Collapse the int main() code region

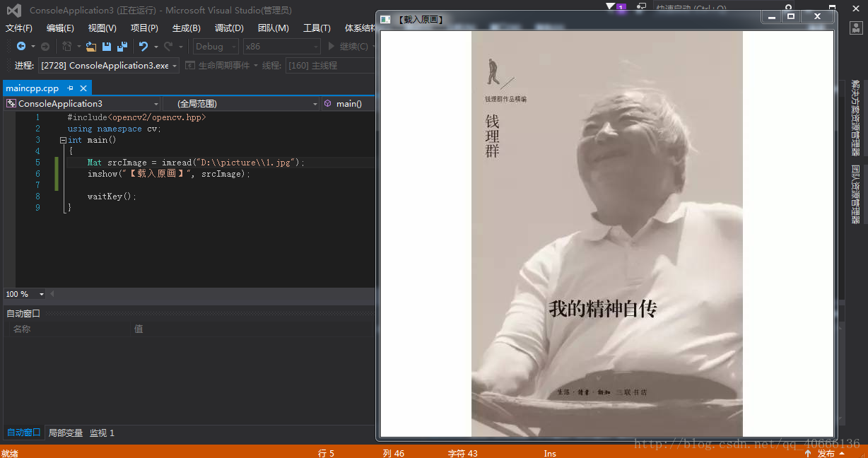pyautogui.click(x=63, y=140)
